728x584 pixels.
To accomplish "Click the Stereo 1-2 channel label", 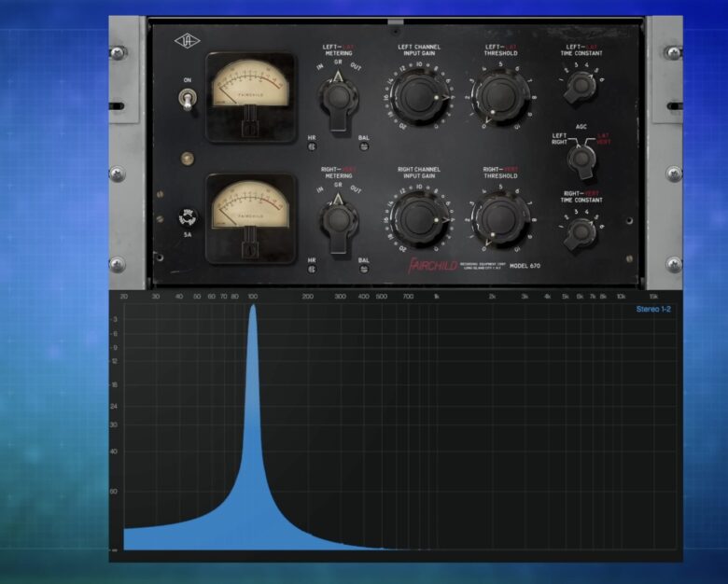I will coord(653,309).
